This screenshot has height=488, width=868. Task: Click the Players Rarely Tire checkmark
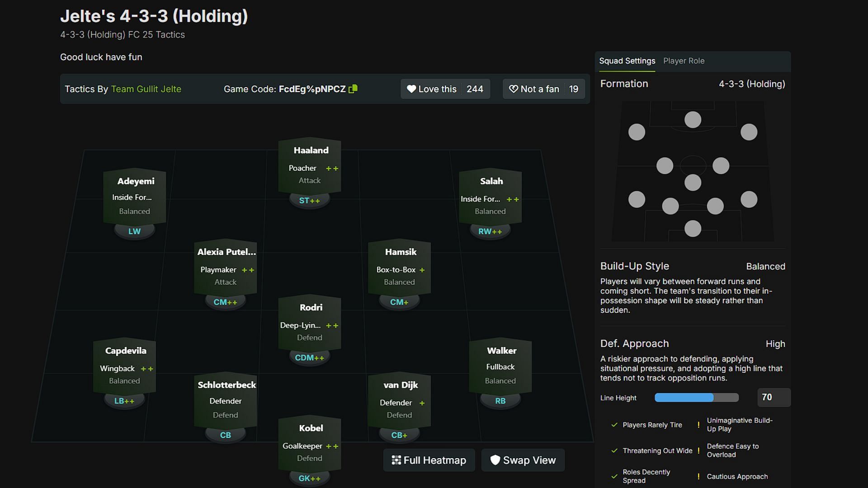click(x=614, y=425)
